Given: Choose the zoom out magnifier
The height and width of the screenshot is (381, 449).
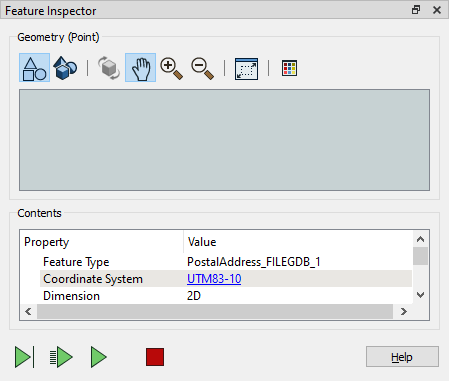Looking at the screenshot, I should pyautogui.click(x=202, y=69).
